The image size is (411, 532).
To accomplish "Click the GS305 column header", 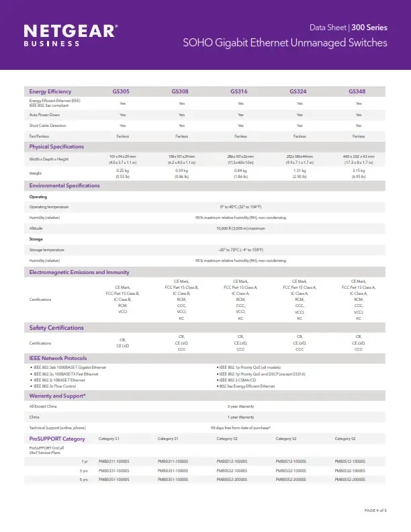I will 122,91.
